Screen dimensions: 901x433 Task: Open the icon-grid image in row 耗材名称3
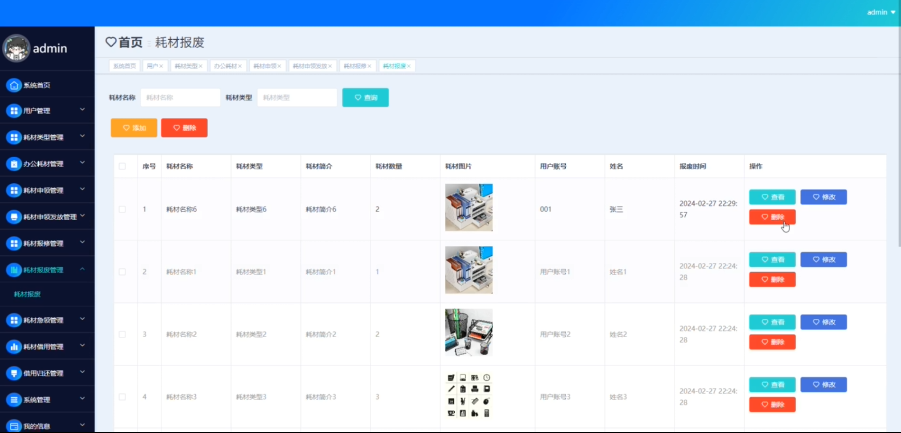pyautogui.click(x=469, y=395)
